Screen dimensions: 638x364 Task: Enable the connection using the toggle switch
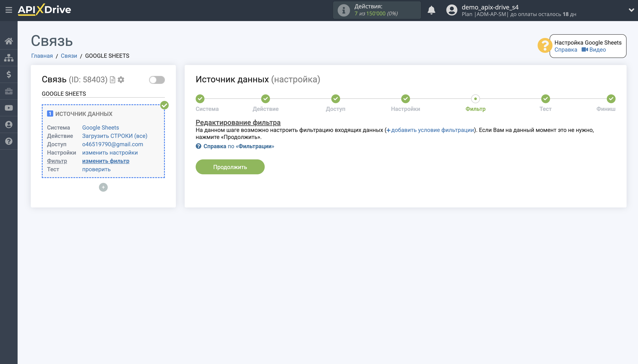point(157,79)
